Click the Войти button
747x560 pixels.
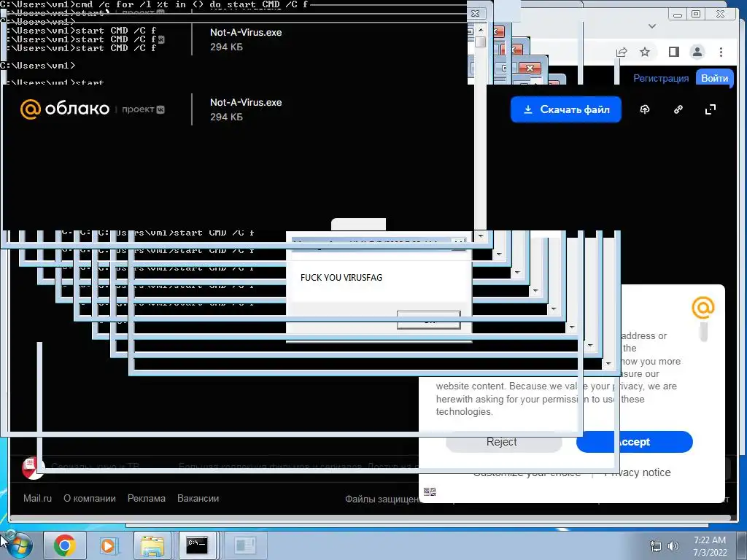[714, 79]
